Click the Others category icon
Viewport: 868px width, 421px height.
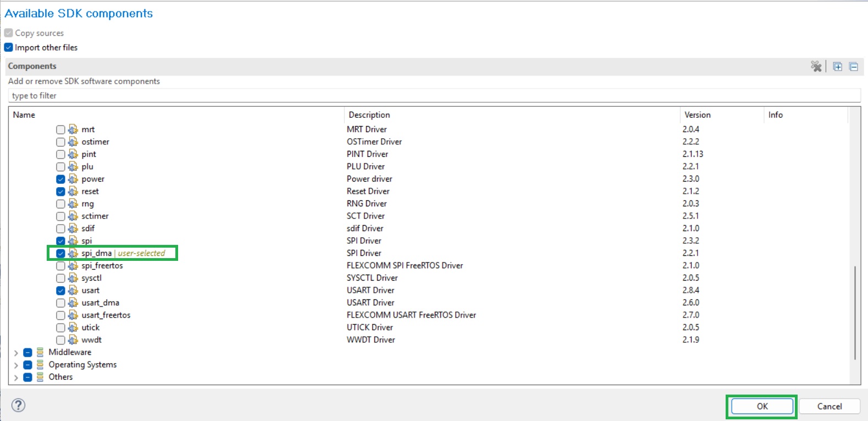point(40,377)
